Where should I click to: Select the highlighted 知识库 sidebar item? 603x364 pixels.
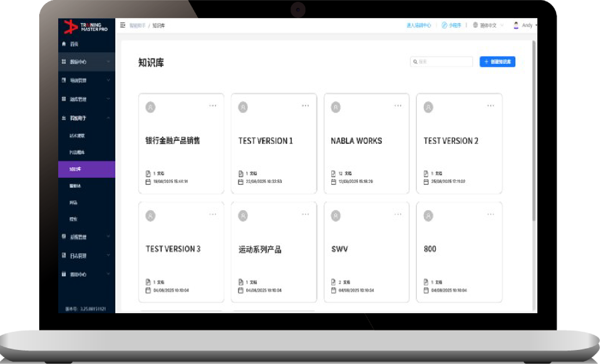pyautogui.click(x=86, y=169)
